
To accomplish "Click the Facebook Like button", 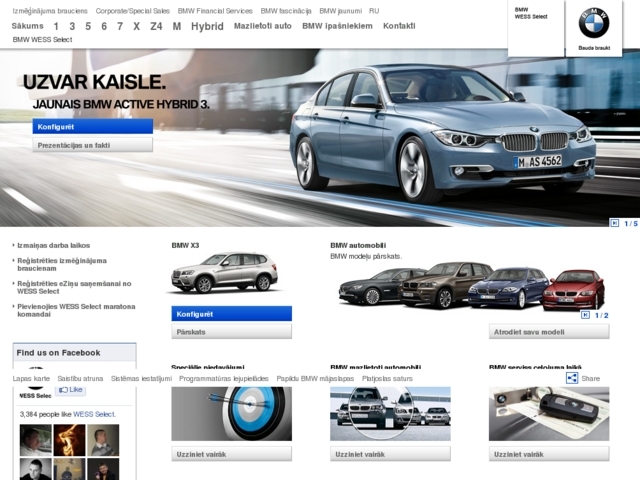I will tap(71, 390).
